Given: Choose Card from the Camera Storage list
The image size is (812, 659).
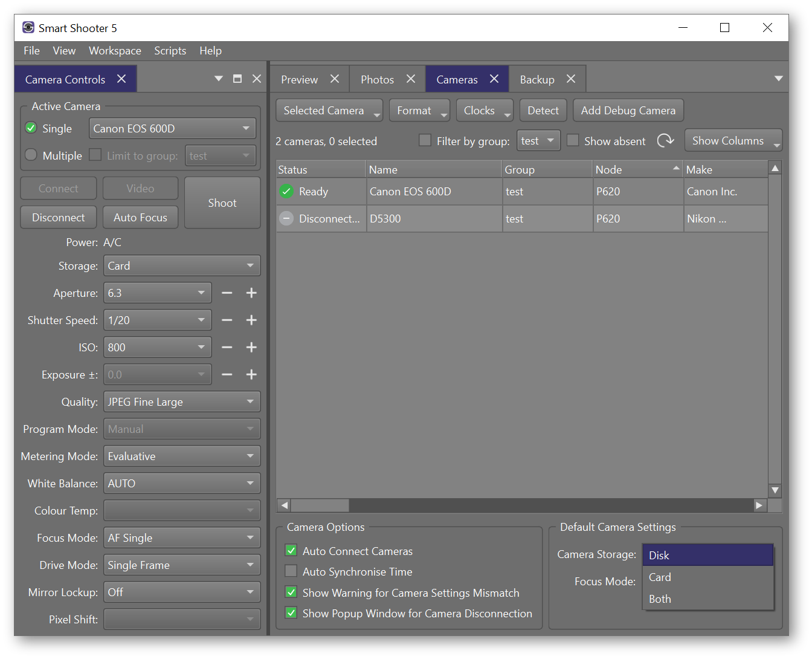Looking at the screenshot, I should pos(660,577).
